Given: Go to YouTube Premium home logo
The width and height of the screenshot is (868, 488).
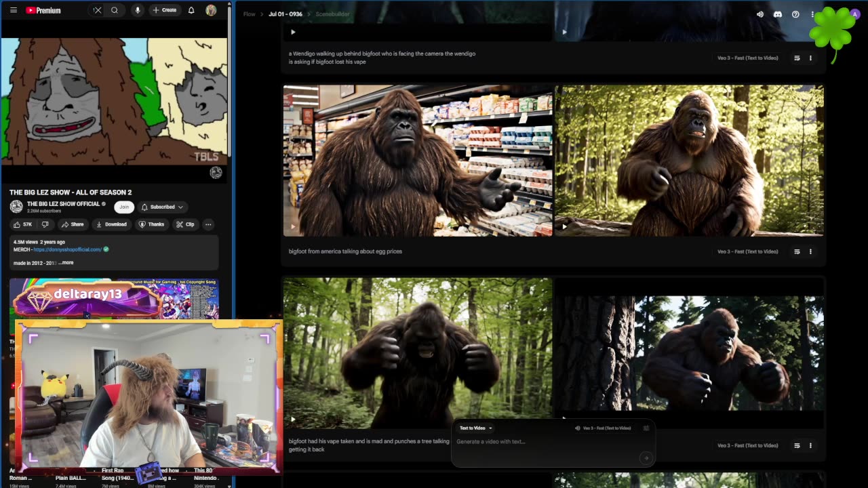Looking at the screenshot, I should pos(43,10).
